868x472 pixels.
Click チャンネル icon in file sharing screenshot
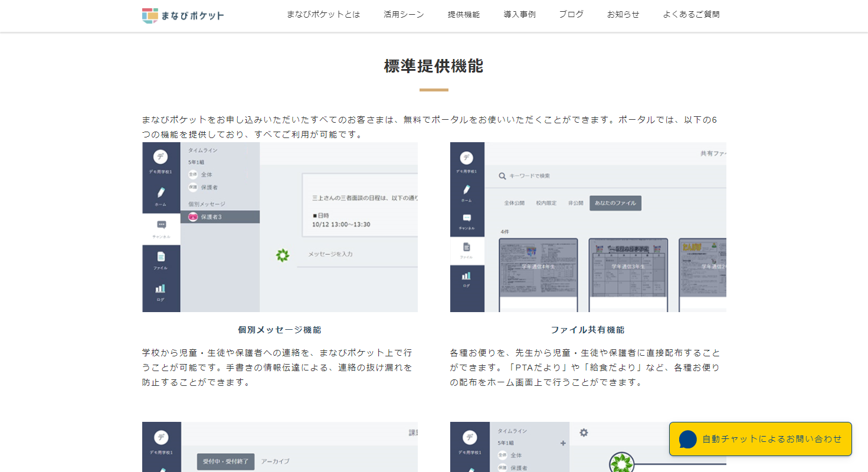tap(467, 218)
